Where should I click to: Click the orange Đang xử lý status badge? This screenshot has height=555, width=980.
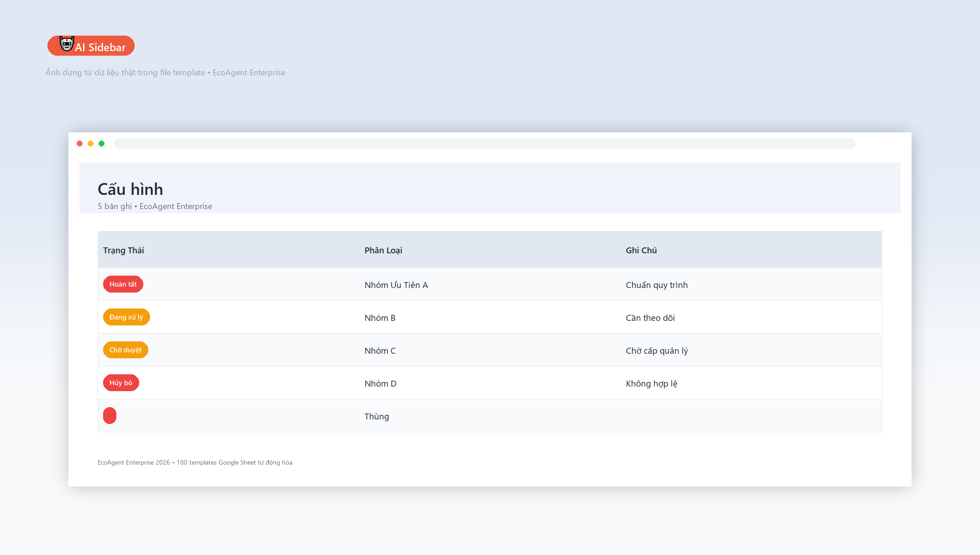point(126,317)
